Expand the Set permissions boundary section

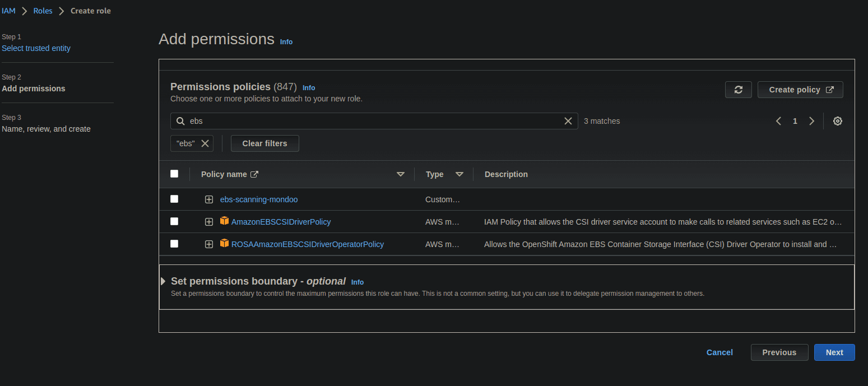163,281
